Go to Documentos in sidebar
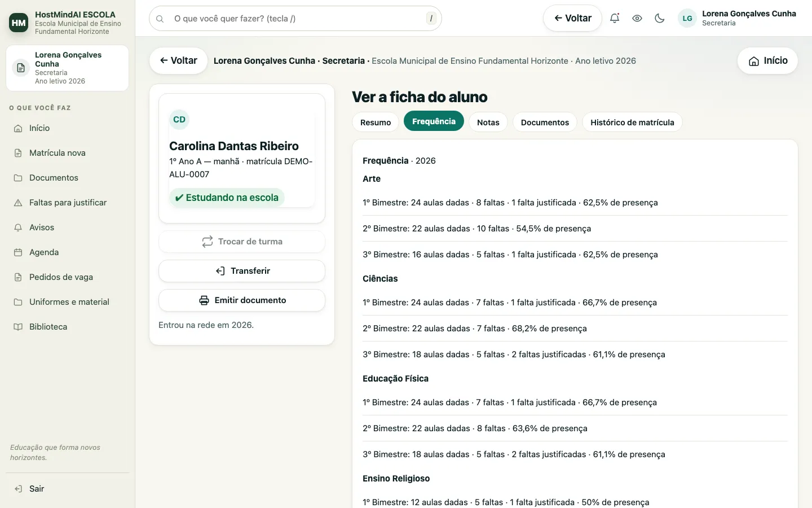812x508 pixels. tap(68, 178)
